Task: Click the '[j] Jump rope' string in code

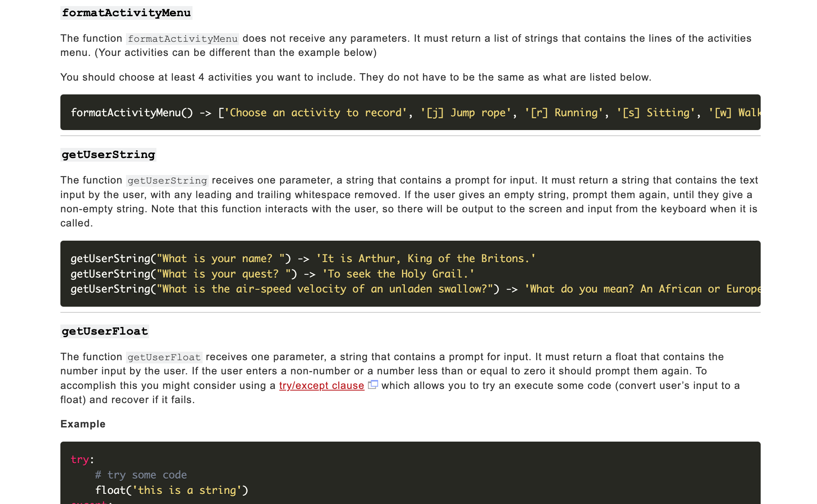Action: (x=466, y=113)
